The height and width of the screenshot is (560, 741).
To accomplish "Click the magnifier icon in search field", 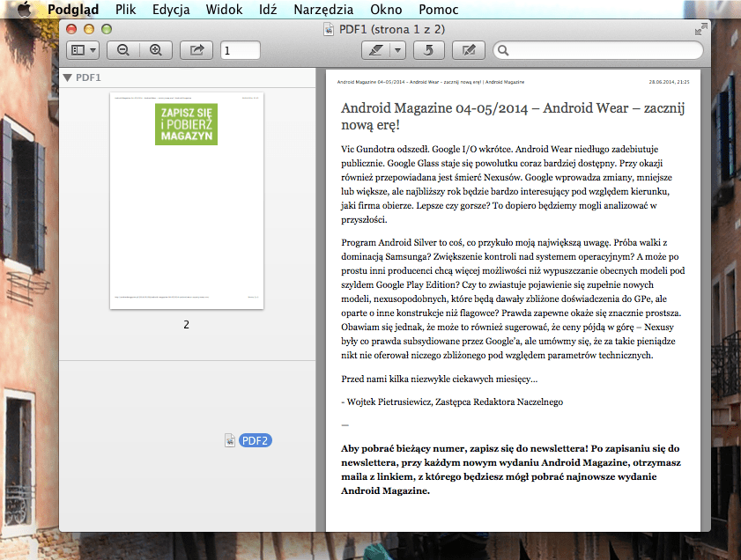I will 503,50.
